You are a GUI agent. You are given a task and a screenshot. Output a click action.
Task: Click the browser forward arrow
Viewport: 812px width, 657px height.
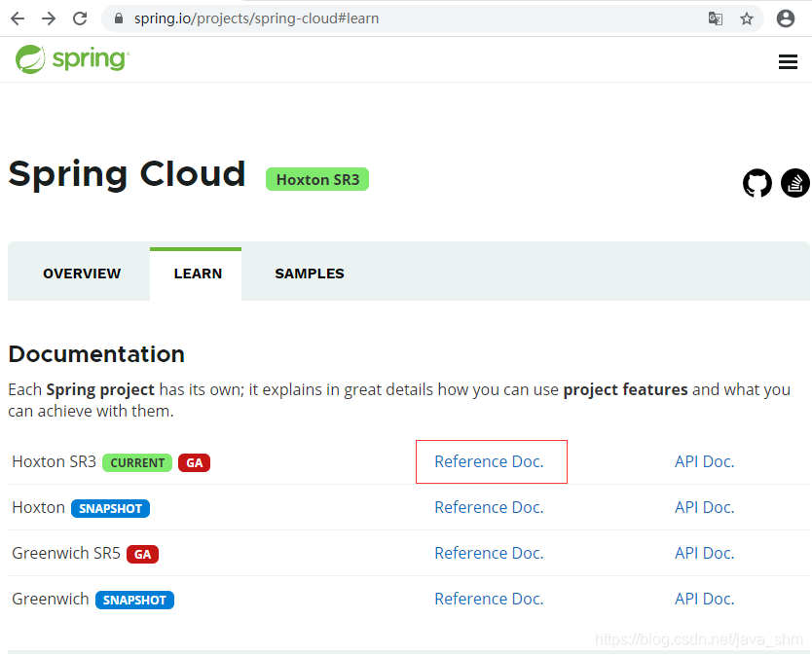[49, 18]
